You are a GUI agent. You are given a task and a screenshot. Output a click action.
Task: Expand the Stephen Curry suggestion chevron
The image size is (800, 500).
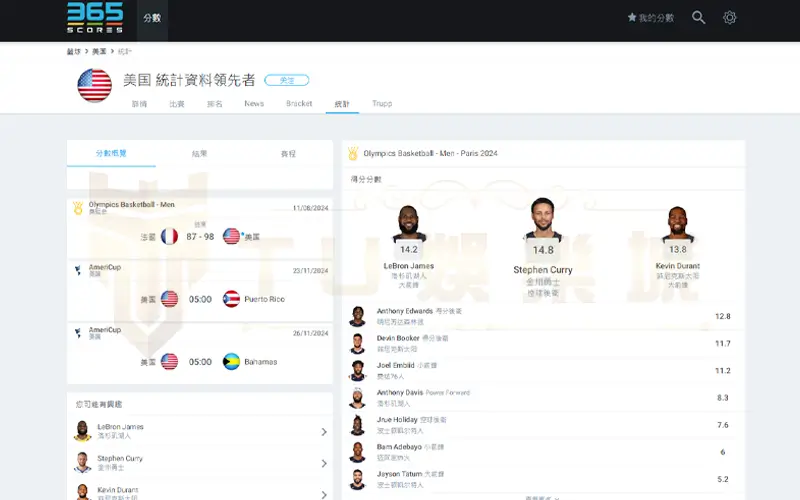[324, 464]
